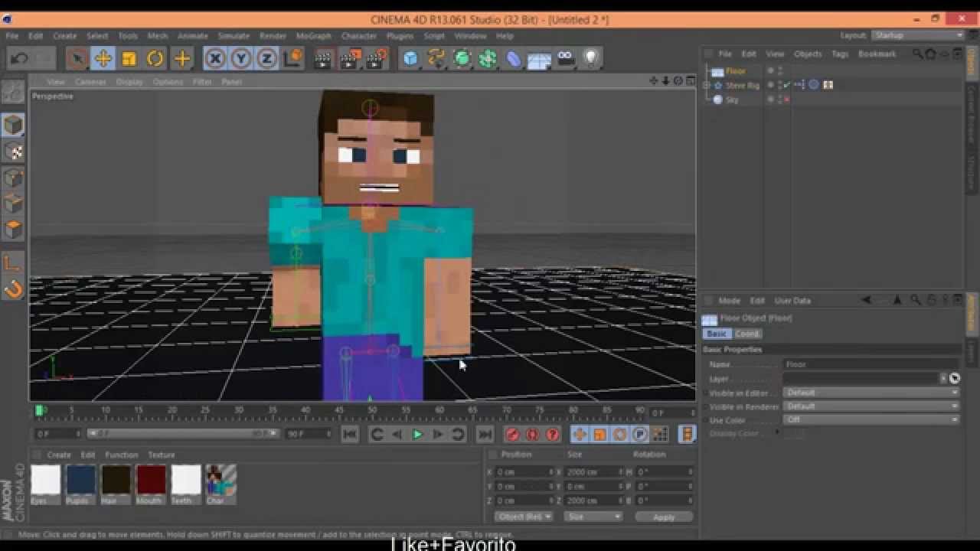
Task: Open the MoGraph menu
Action: click(314, 36)
